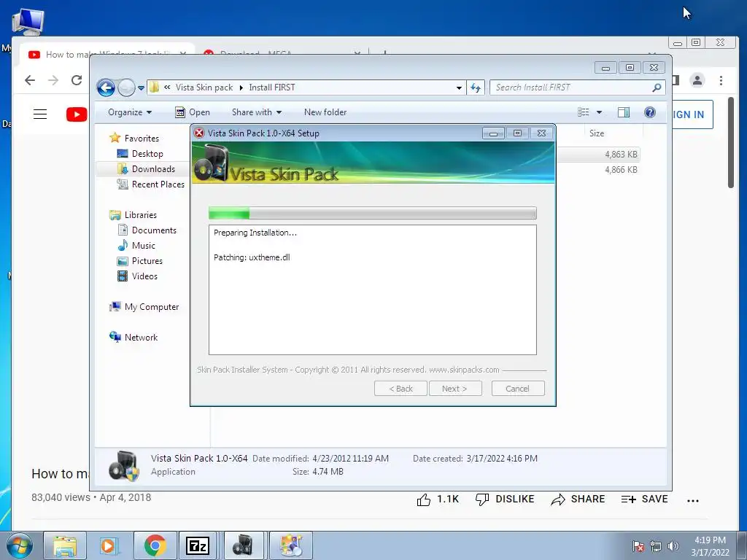Click the volume speaker tray icon
The height and width of the screenshot is (560, 747).
click(673, 545)
